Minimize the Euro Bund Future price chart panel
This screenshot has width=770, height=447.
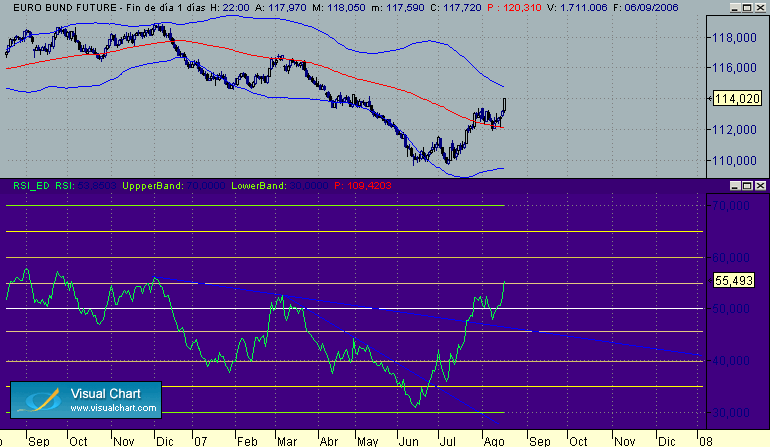[x=735, y=8]
